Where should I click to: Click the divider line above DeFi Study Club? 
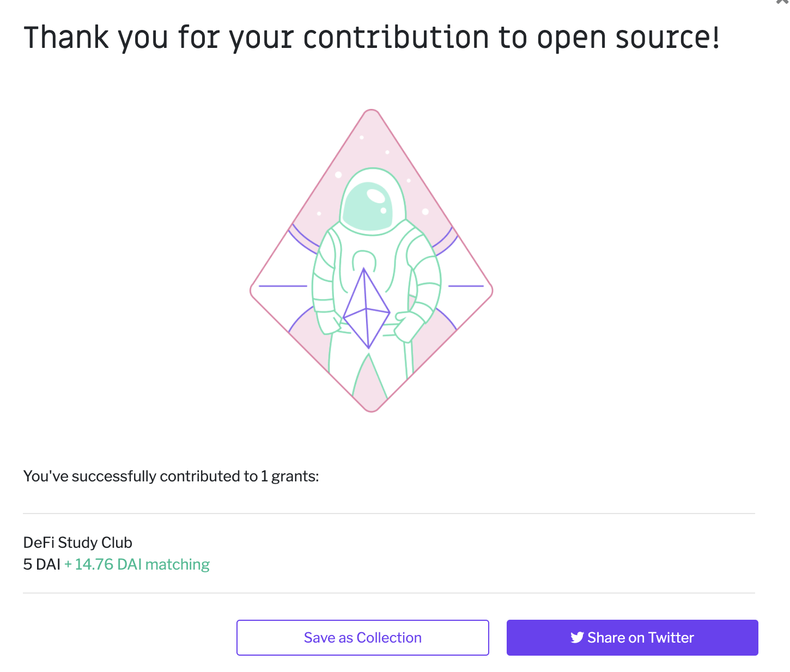click(x=389, y=514)
